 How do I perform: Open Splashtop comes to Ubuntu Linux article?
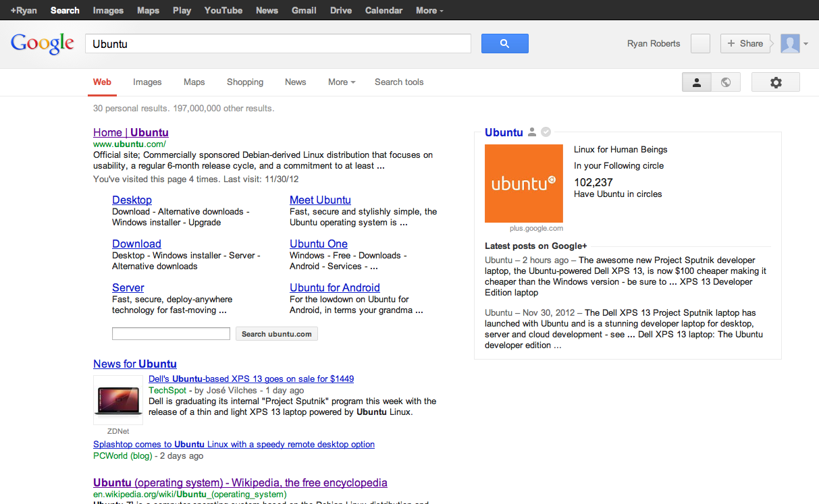click(x=234, y=445)
